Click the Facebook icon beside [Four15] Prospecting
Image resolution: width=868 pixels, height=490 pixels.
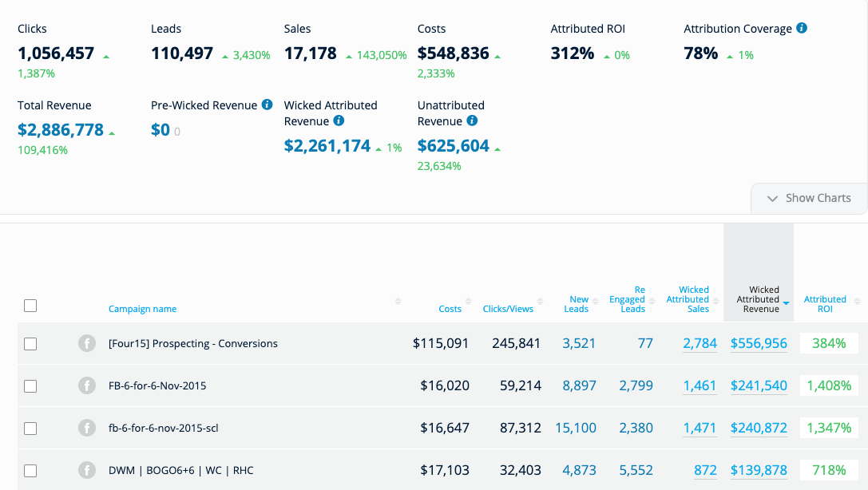pos(87,343)
